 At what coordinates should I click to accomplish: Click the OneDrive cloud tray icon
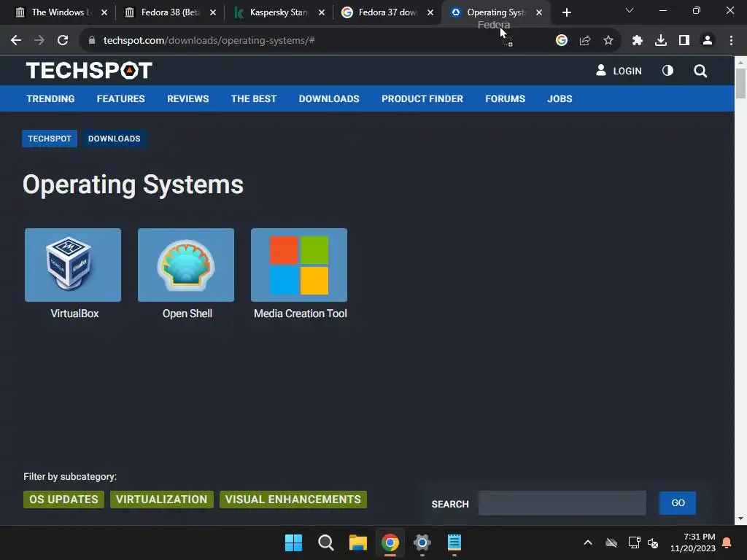point(611,542)
